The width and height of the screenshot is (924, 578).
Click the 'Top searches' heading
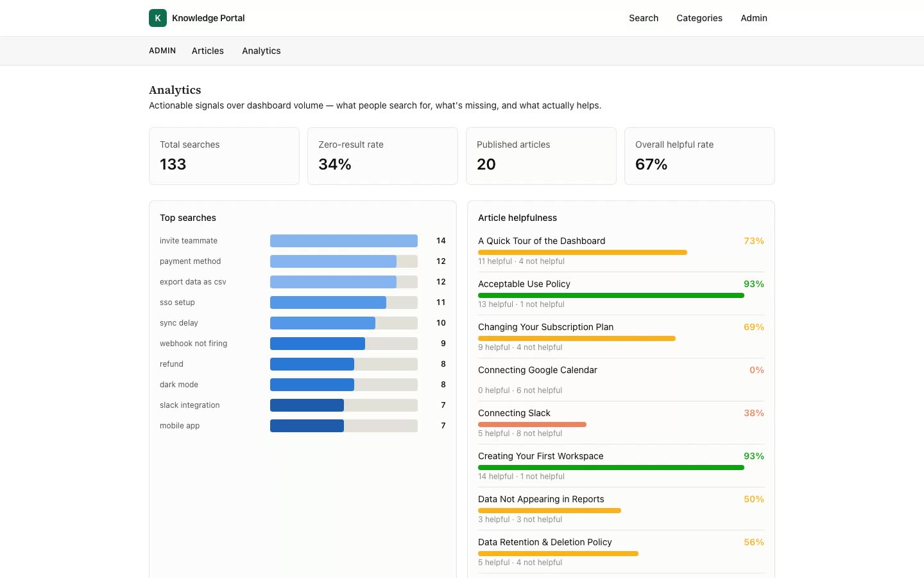188,218
